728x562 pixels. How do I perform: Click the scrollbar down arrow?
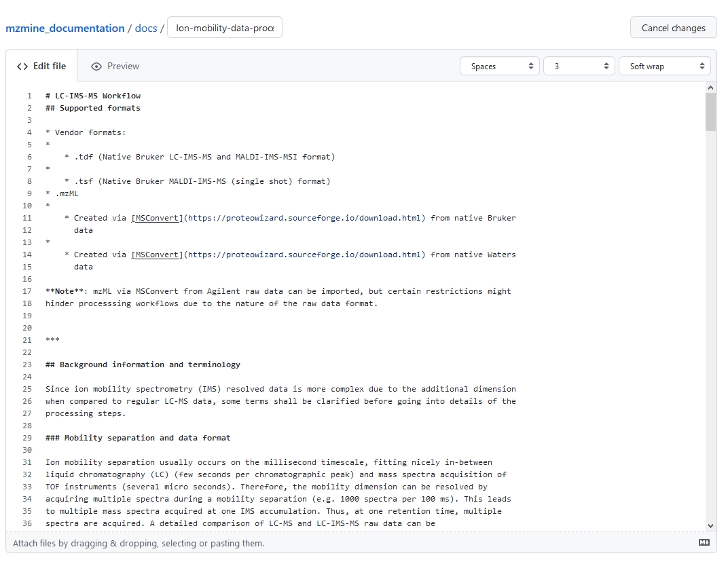710,526
